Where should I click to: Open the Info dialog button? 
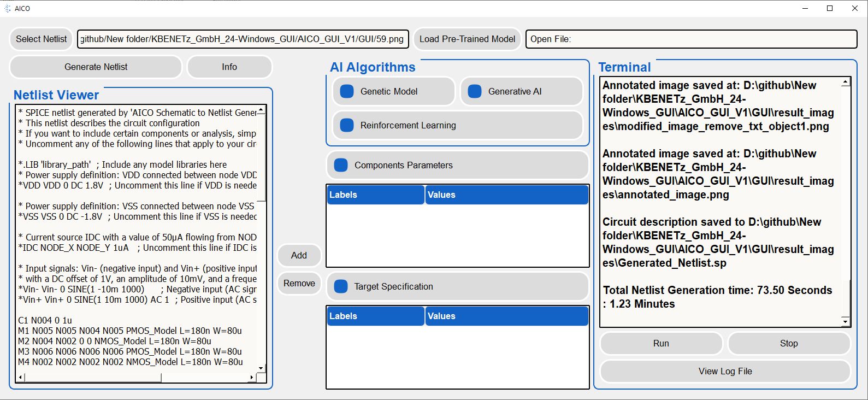pos(229,67)
